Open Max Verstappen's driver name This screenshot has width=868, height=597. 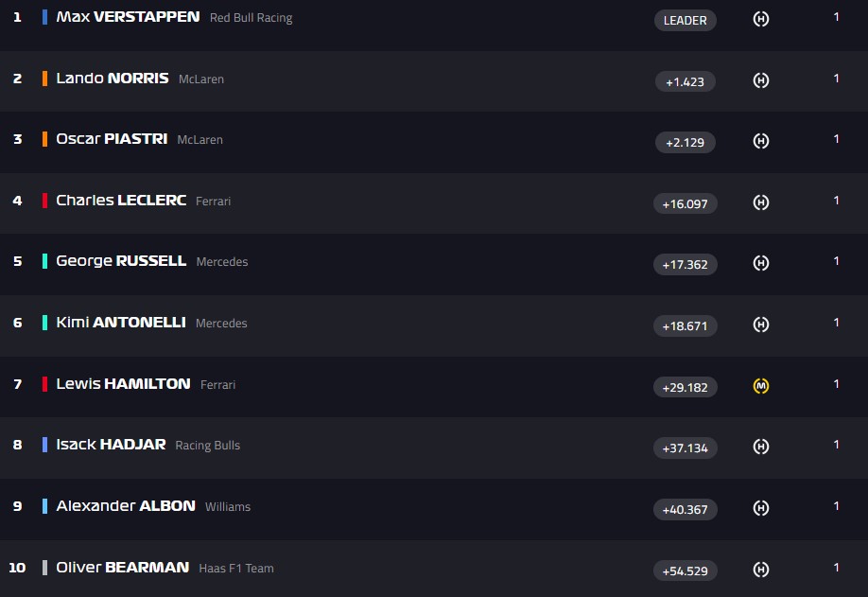(x=128, y=17)
